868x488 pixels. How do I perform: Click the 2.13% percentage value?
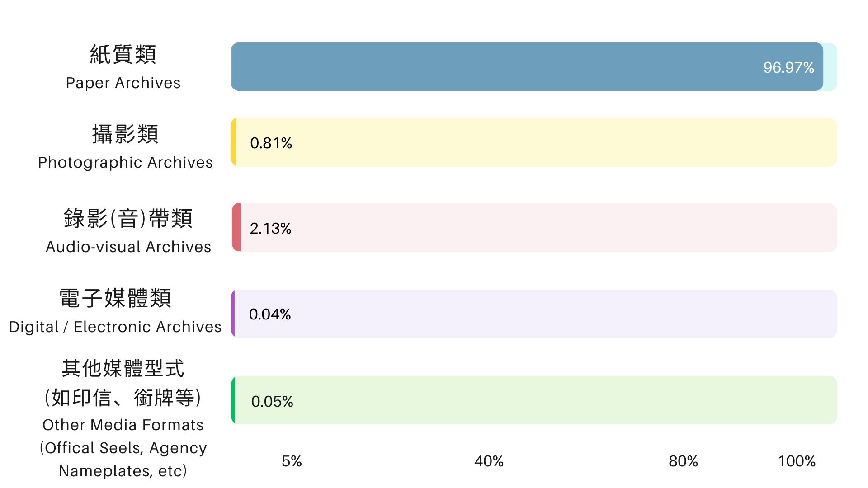pos(270,229)
